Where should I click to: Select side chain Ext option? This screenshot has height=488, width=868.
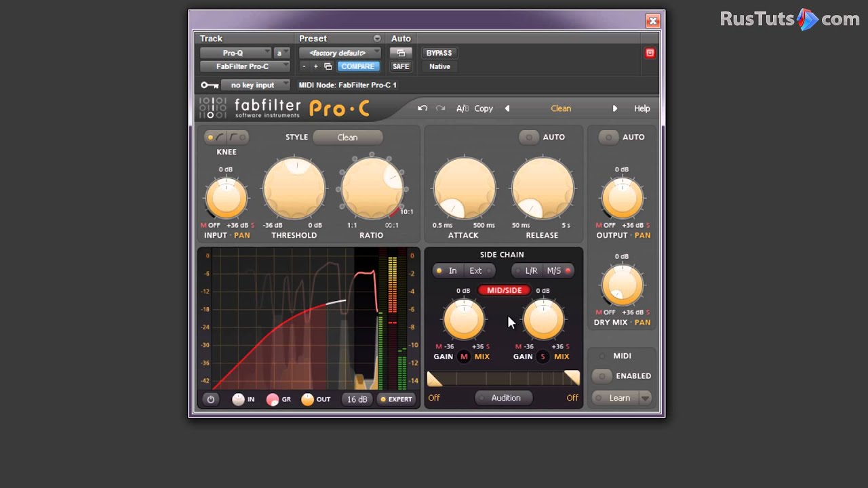click(479, 271)
